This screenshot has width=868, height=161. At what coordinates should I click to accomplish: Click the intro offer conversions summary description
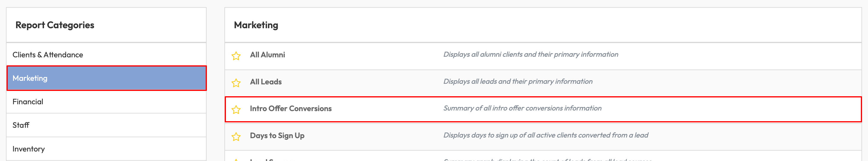coord(522,108)
